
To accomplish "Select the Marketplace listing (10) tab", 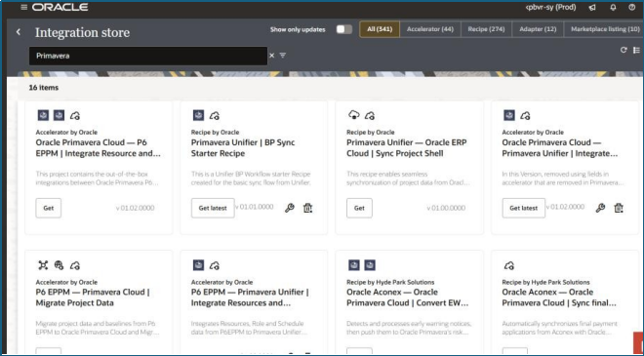I will (605, 29).
